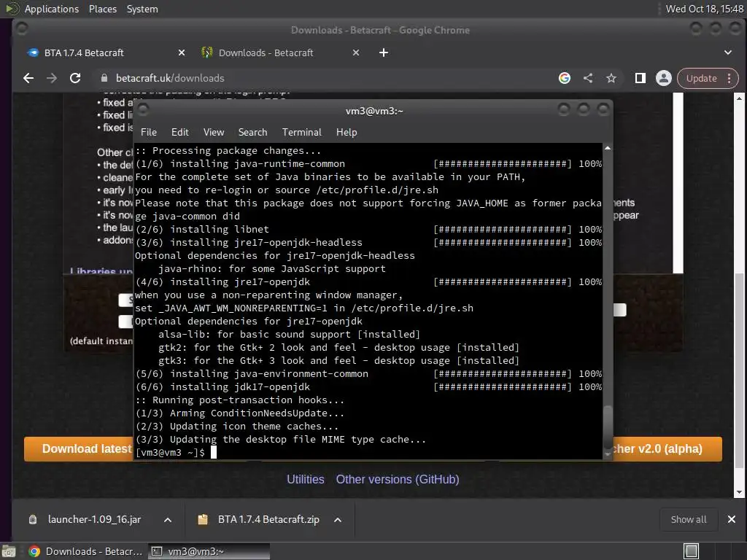Click the workspace switcher in bottom panel
747x560 pixels.
pos(692,551)
